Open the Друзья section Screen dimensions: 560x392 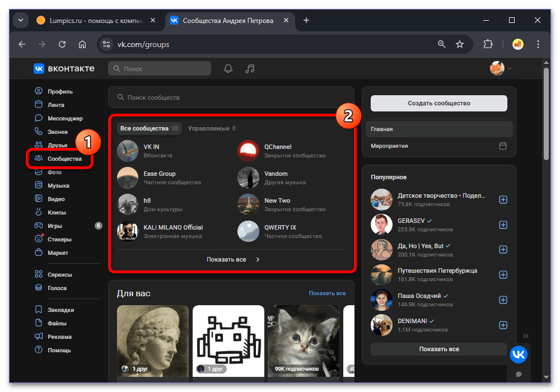pos(57,145)
